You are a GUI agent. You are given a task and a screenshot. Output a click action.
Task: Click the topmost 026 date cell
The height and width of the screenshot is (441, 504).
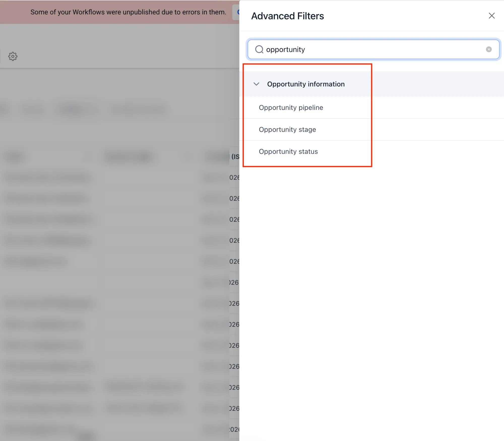coord(234,178)
